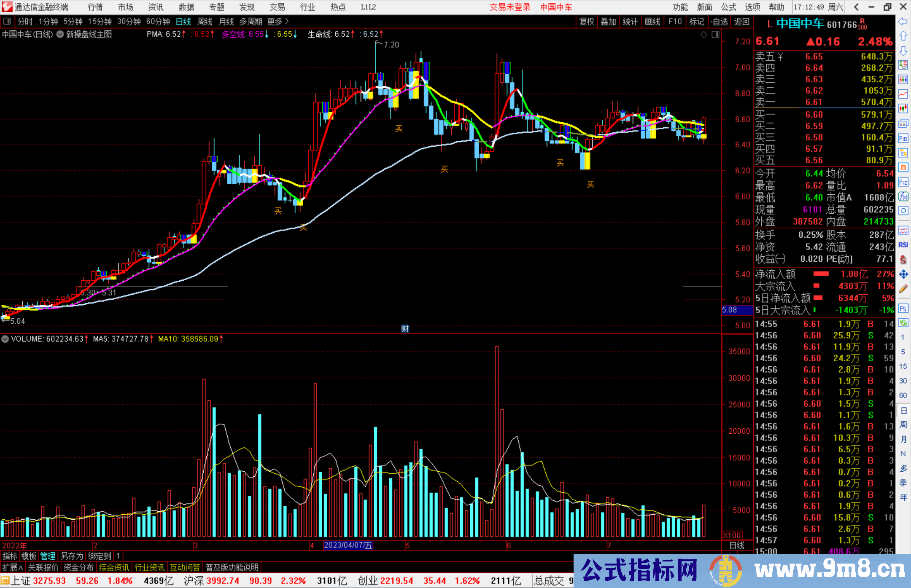Viewport: 911px width, 588px height.
Task: Switch to 分时 tab
Action: pyautogui.click(x=24, y=21)
